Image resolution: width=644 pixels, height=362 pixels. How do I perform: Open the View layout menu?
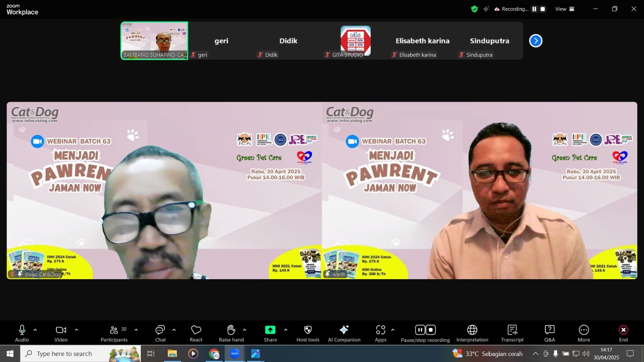pos(565,9)
